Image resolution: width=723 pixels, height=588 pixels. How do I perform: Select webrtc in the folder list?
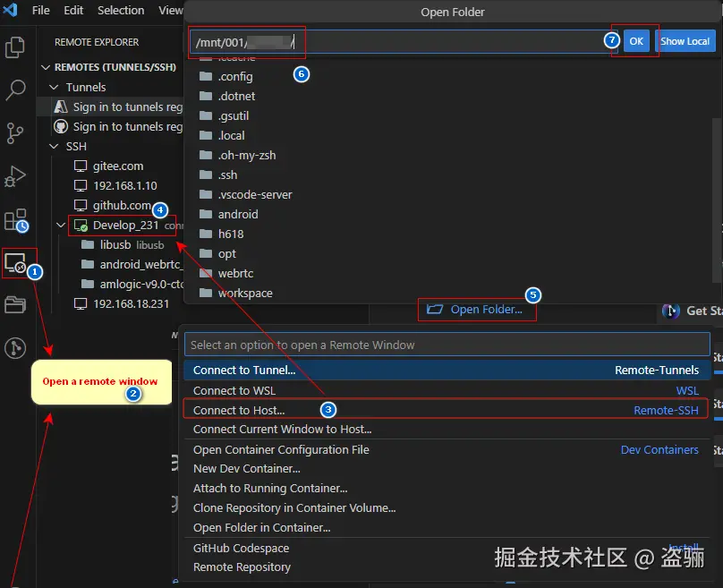point(235,273)
